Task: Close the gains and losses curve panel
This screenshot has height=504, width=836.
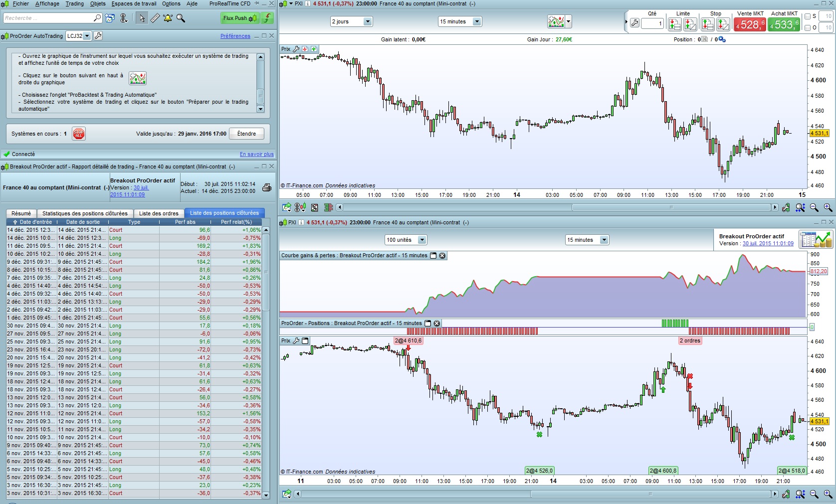Action: tap(442, 256)
